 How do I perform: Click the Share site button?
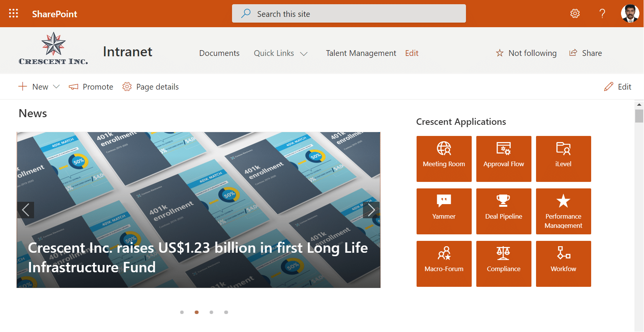click(585, 53)
